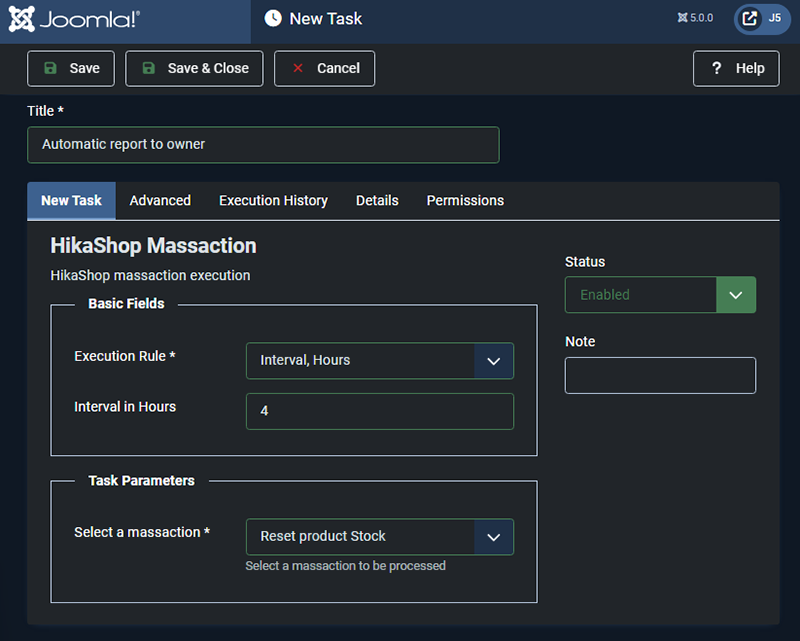This screenshot has height=641, width=800.
Task: Open the Help button
Action: [736, 68]
